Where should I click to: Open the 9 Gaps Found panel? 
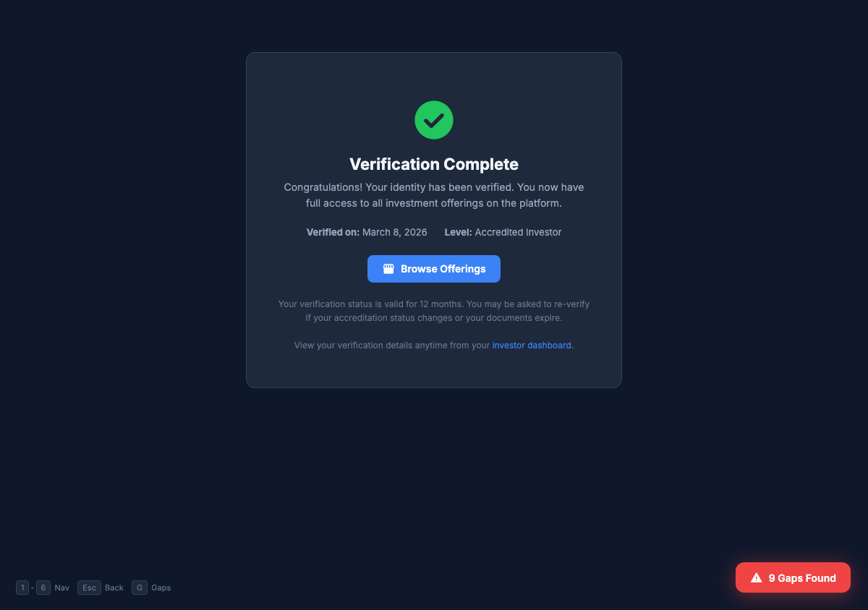(x=793, y=577)
